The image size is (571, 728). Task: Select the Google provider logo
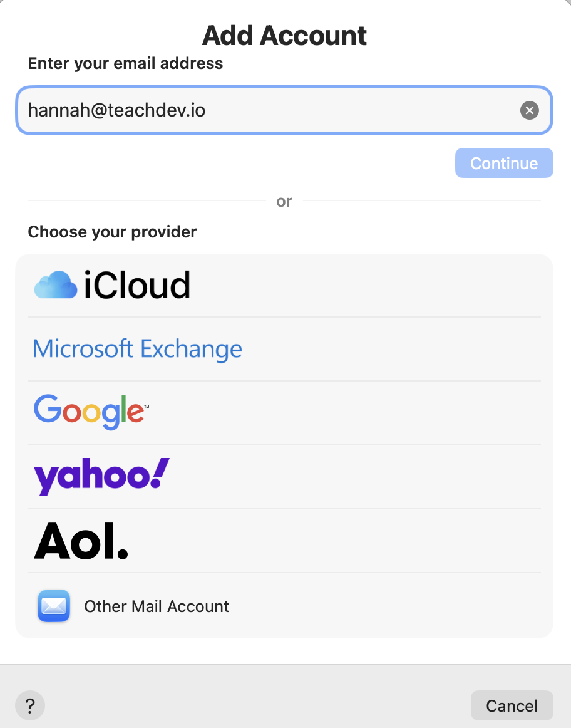click(91, 412)
